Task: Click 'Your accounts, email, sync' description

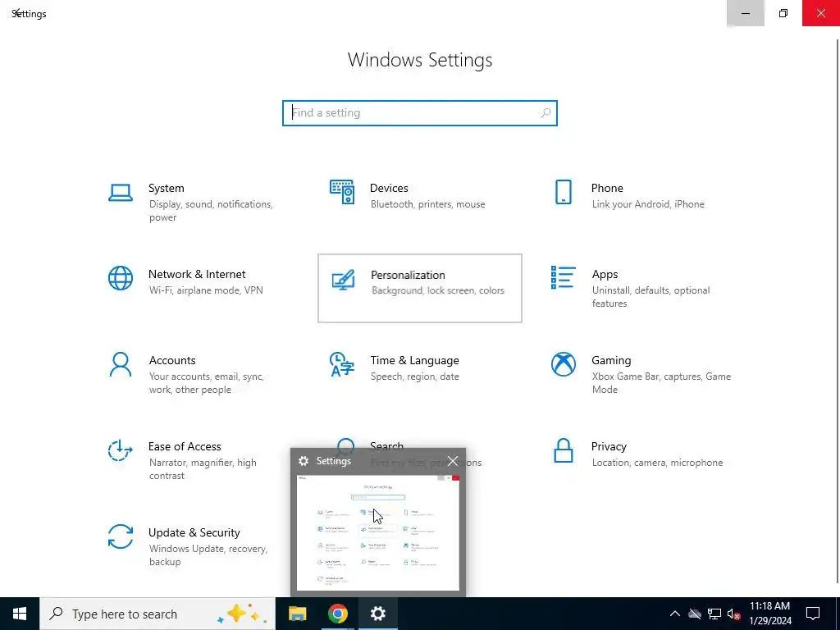Action: [206, 383]
